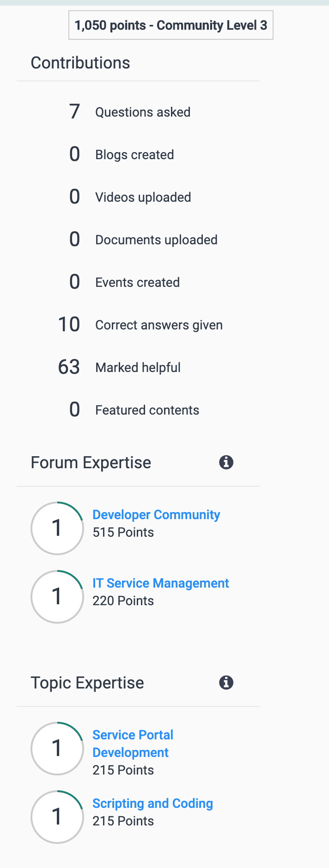The width and height of the screenshot is (329, 868).
Task: Open the Scripting and Coding topic
Action: (153, 803)
